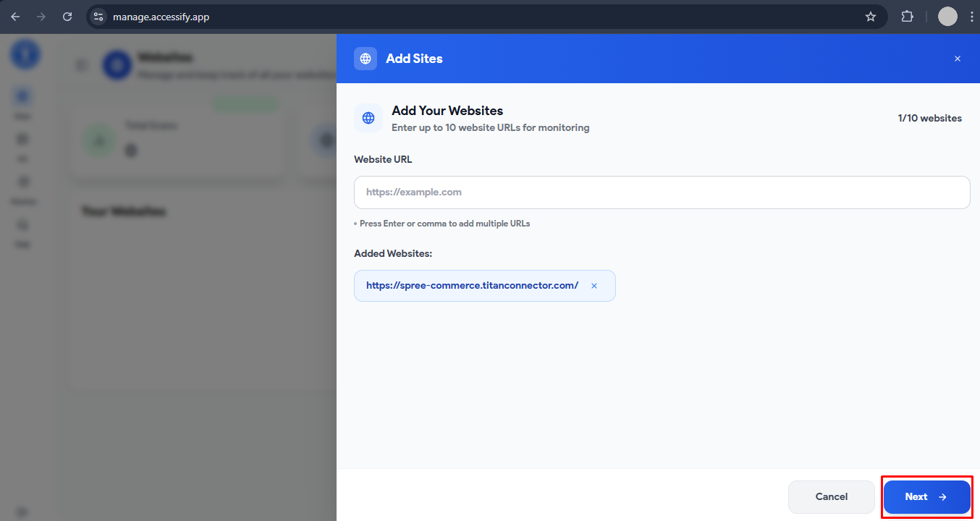Viewport: 980px width, 521px height.
Task: Click the Website URL input field
Action: [x=662, y=192]
